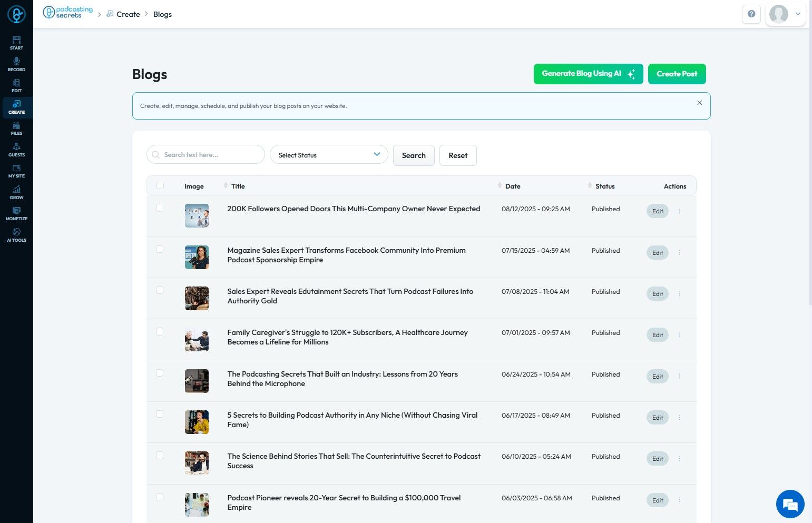Click the Create breadcrumb item

click(x=128, y=14)
